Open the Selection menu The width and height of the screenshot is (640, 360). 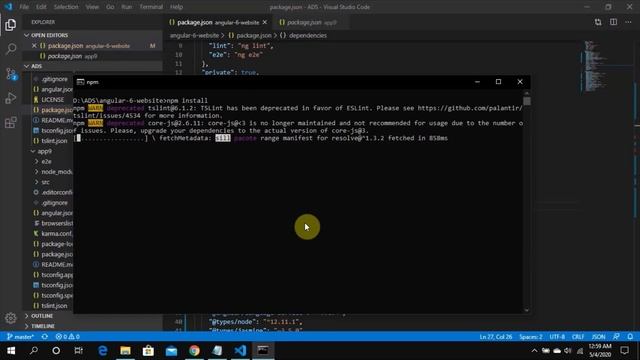pos(66,7)
